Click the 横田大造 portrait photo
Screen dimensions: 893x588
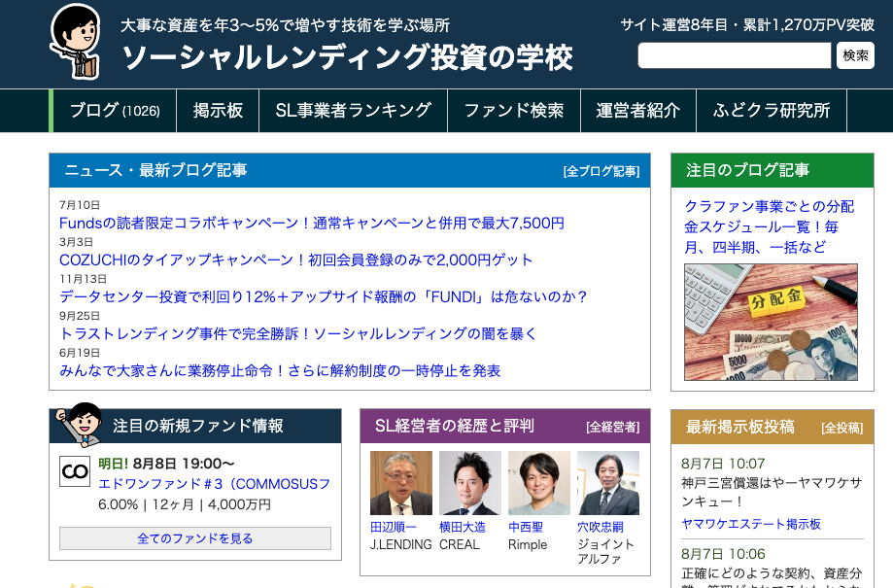pos(470,483)
